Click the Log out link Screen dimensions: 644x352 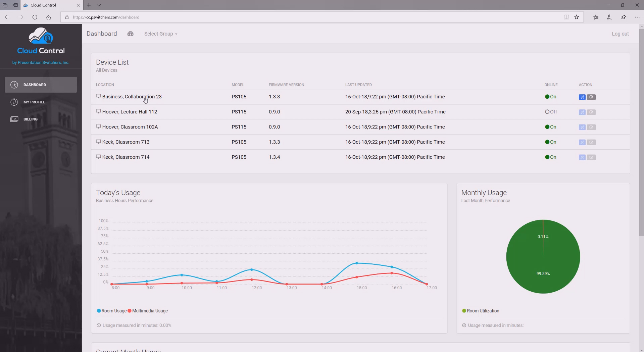coord(620,34)
